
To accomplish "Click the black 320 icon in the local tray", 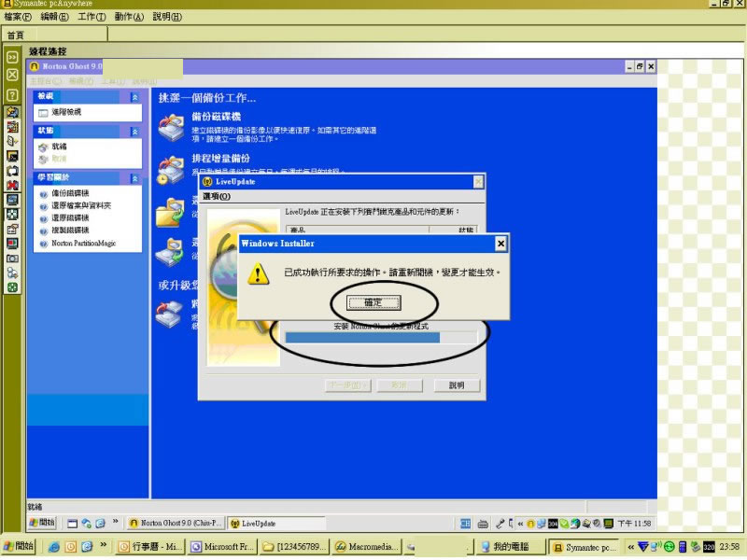I will pyautogui.click(x=709, y=547).
